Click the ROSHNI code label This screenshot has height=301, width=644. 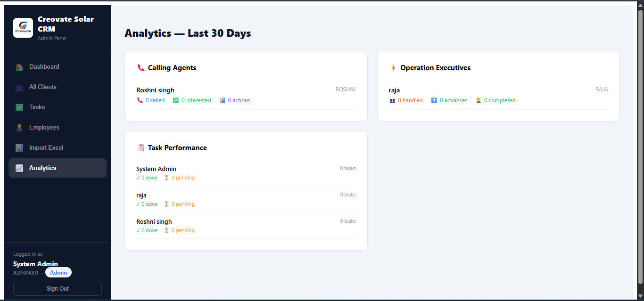[346, 89]
